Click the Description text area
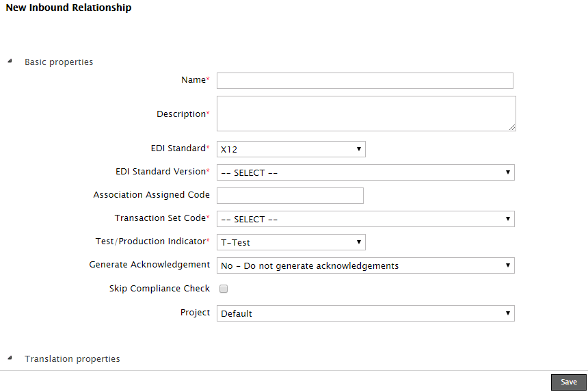The height and width of the screenshot is (392, 588). pyautogui.click(x=364, y=113)
